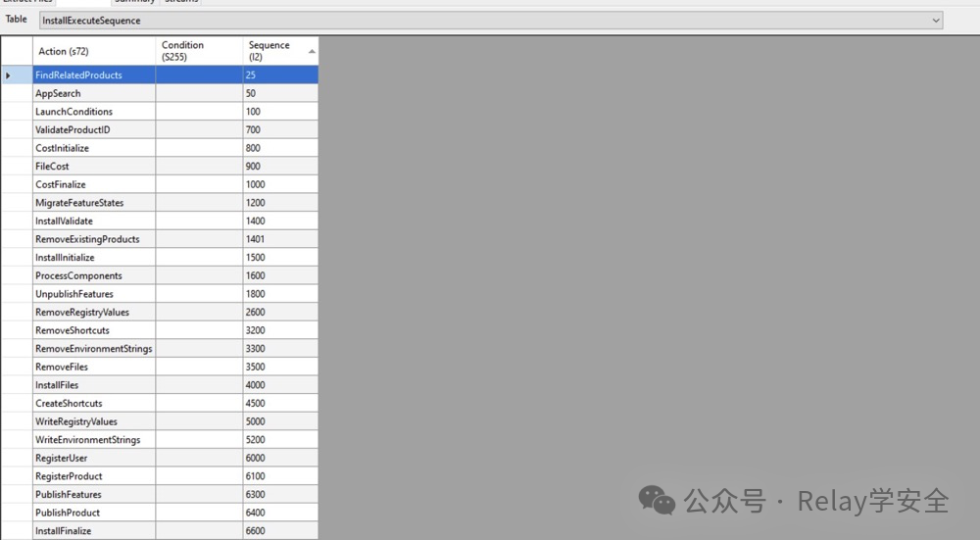This screenshot has height=540, width=980.
Task: Select the PublishProduct action cell
Action: click(94, 513)
